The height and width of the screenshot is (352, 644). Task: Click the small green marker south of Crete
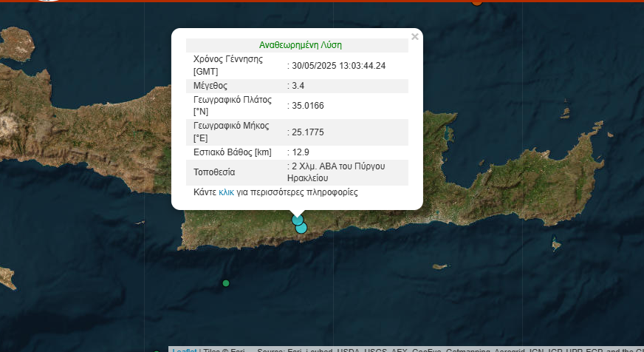226,283
